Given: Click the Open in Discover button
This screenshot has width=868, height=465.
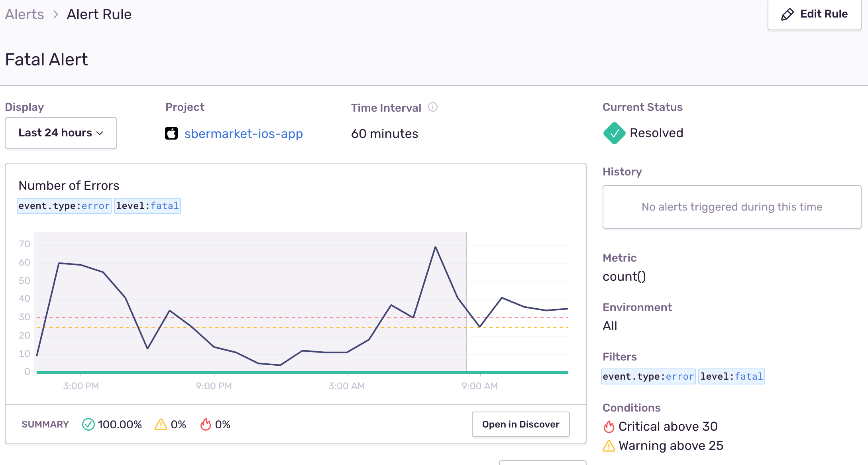Looking at the screenshot, I should click(520, 424).
